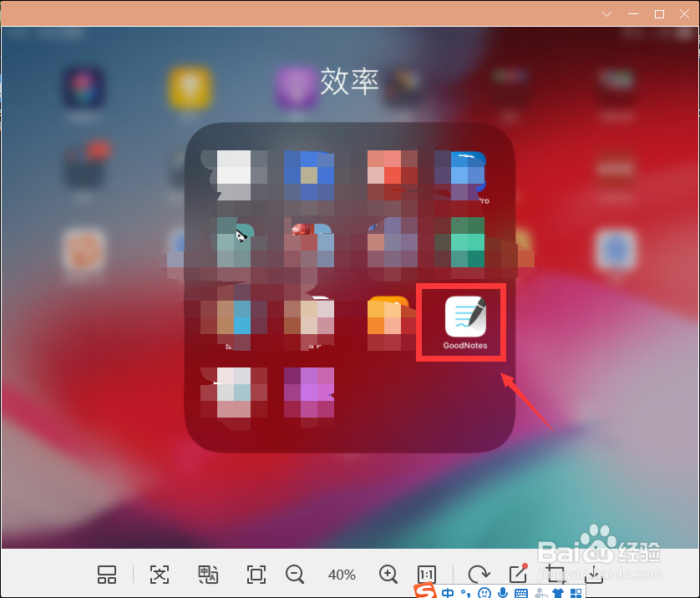
Task: Zoom in with the plus magnifier
Action: tap(388, 574)
